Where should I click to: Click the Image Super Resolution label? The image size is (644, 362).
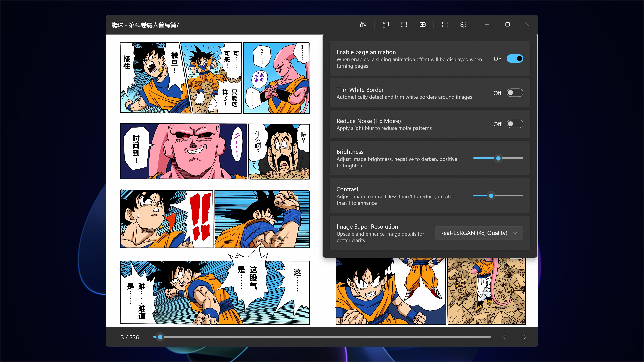(x=367, y=227)
